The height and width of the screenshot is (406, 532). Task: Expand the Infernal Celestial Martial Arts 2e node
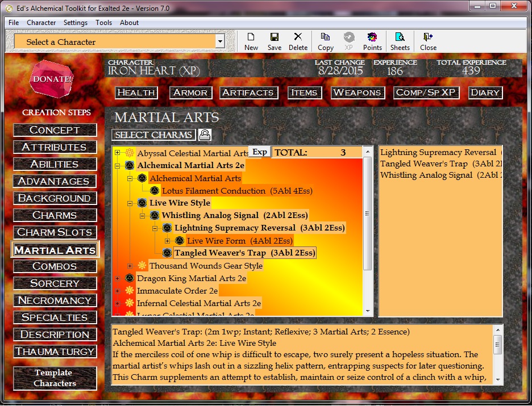[118, 303]
